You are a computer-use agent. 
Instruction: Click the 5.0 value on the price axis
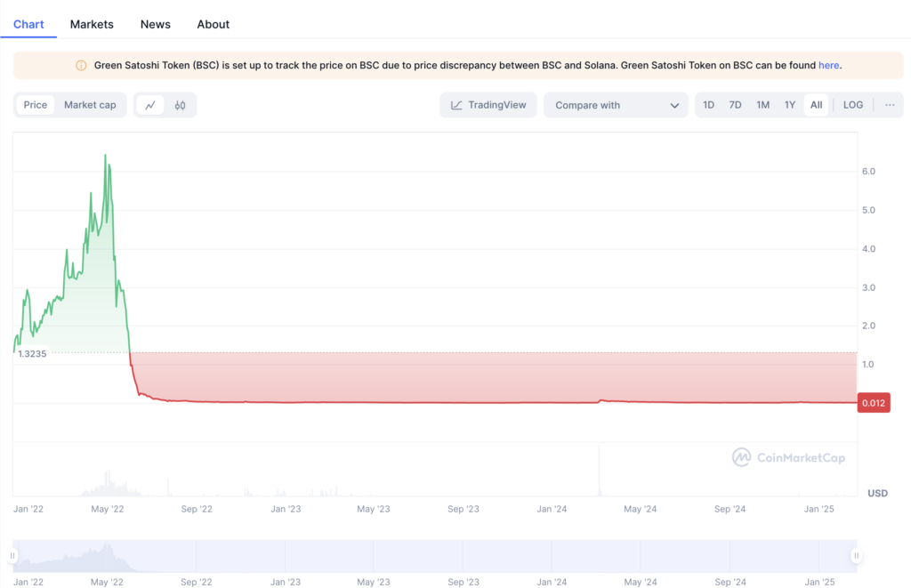click(868, 210)
